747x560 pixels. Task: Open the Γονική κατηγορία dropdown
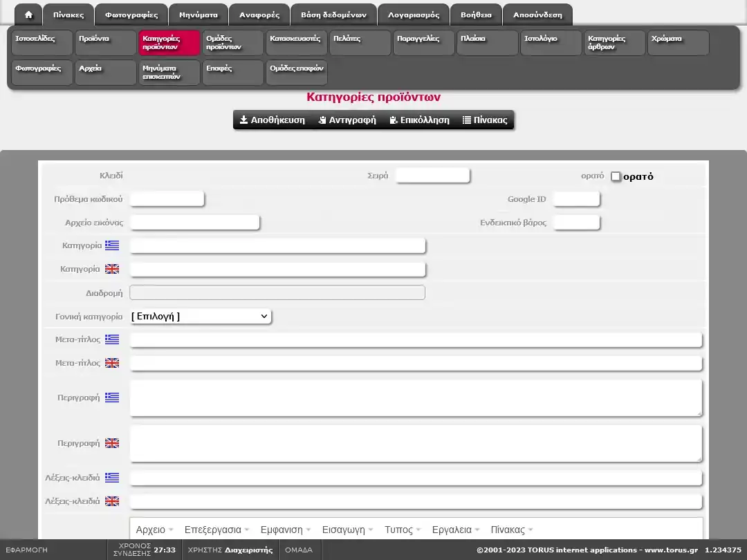(201, 317)
